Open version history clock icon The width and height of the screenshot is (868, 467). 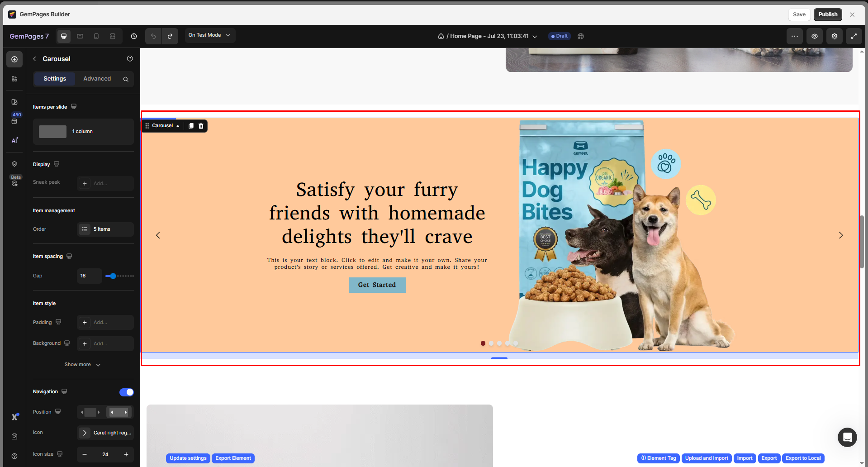click(134, 36)
